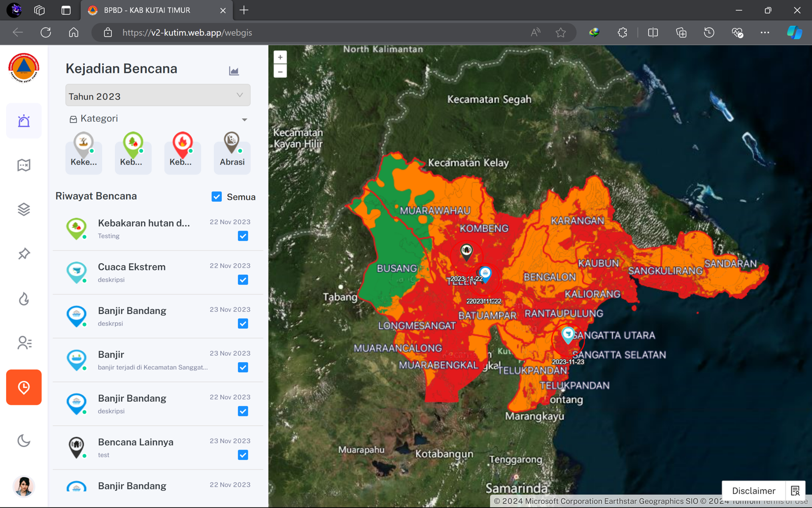Toggle dark mode moon icon
This screenshot has width=812, height=508.
point(24,440)
